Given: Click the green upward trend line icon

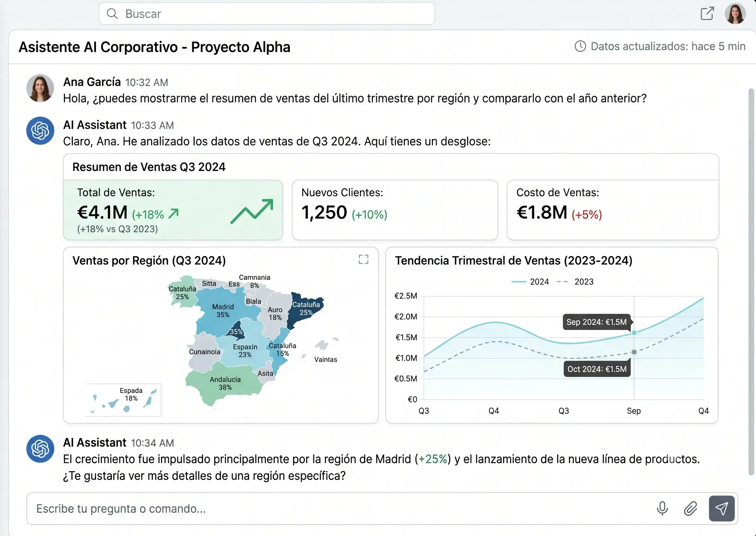Looking at the screenshot, I should [252, 211].
